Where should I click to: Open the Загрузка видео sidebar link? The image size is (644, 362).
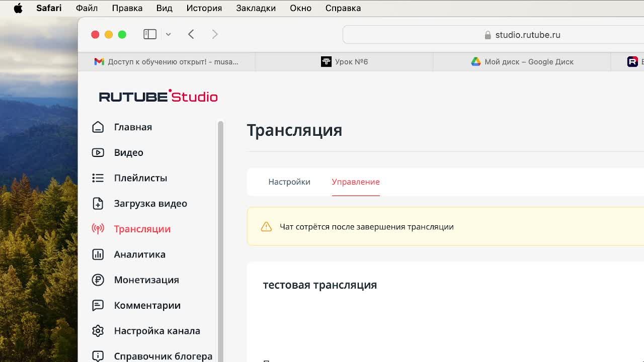click(150, 203)
